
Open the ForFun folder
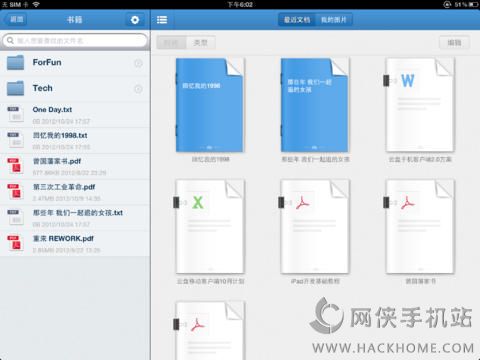(x=75, y=63)
